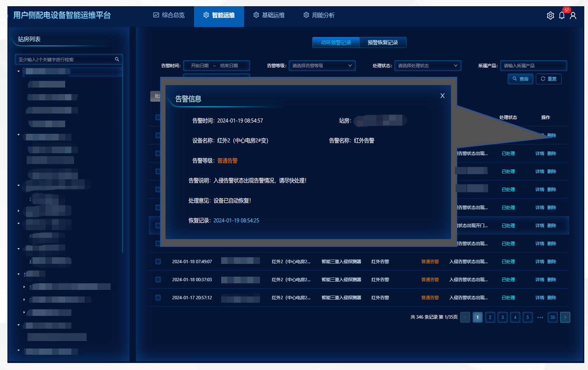Click the 2024-01-18 00:37:03 timestamp cell
The height and width of the screenshot is (370, 588).
(x=192, y=280)
